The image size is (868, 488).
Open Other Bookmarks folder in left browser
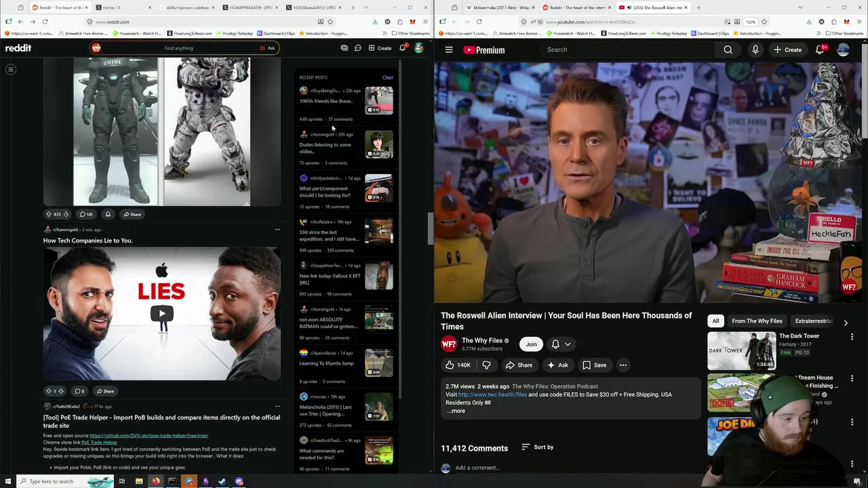[411, 33]
